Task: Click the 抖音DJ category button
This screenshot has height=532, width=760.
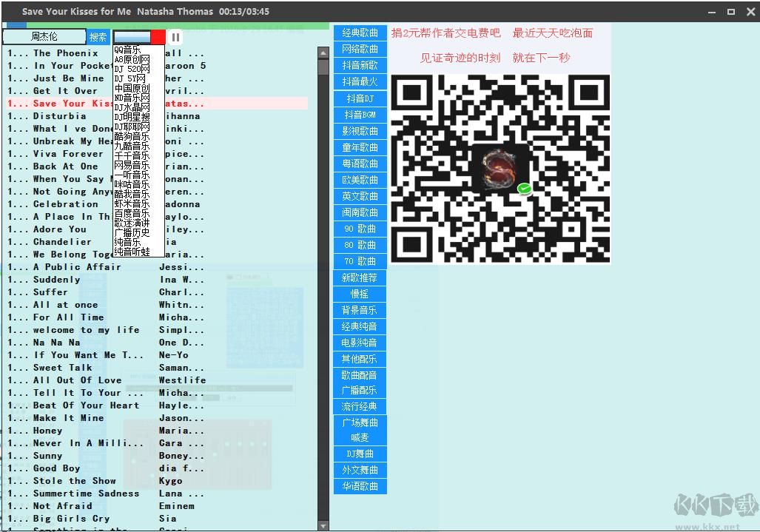Action: point(360,98)
